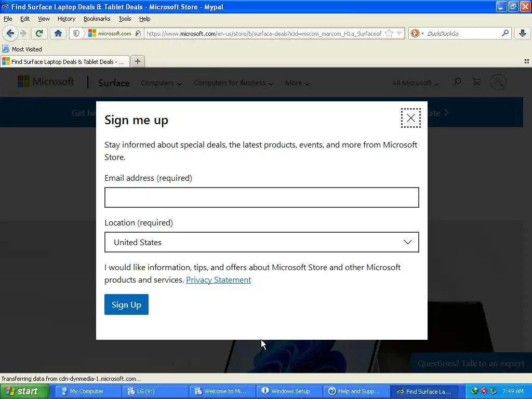Open the Bookmarks menu
Viewport: 532px width, 399px height.
[97, 19]
